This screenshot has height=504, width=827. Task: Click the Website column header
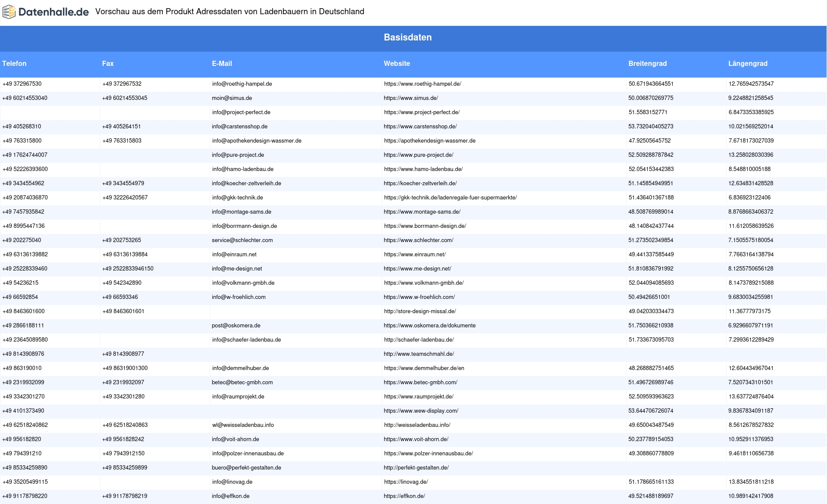pos(397,63)
